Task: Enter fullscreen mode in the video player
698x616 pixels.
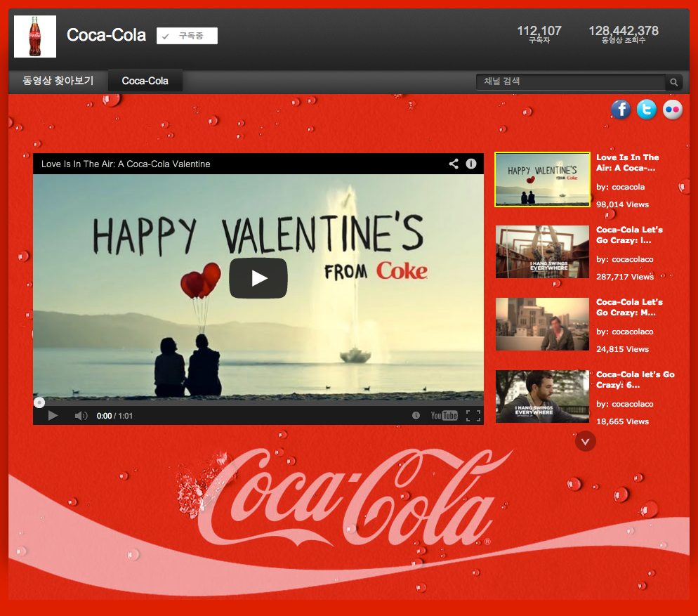Action: [x=474, y=416]
